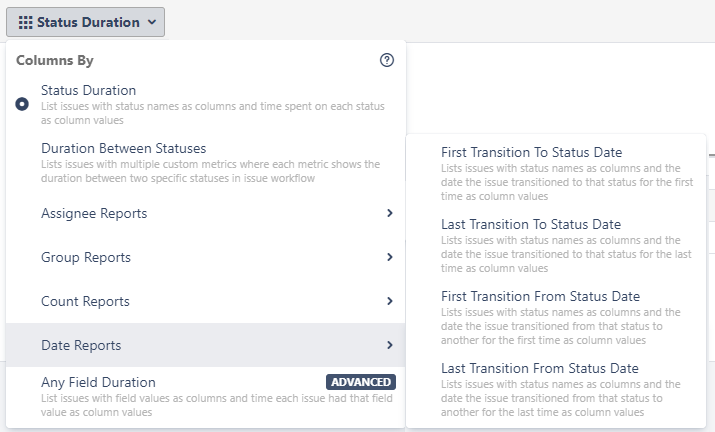Expand the Assignee Reports submenu arrow
This screenshot has width=715, height=432.
pos(389,213)
